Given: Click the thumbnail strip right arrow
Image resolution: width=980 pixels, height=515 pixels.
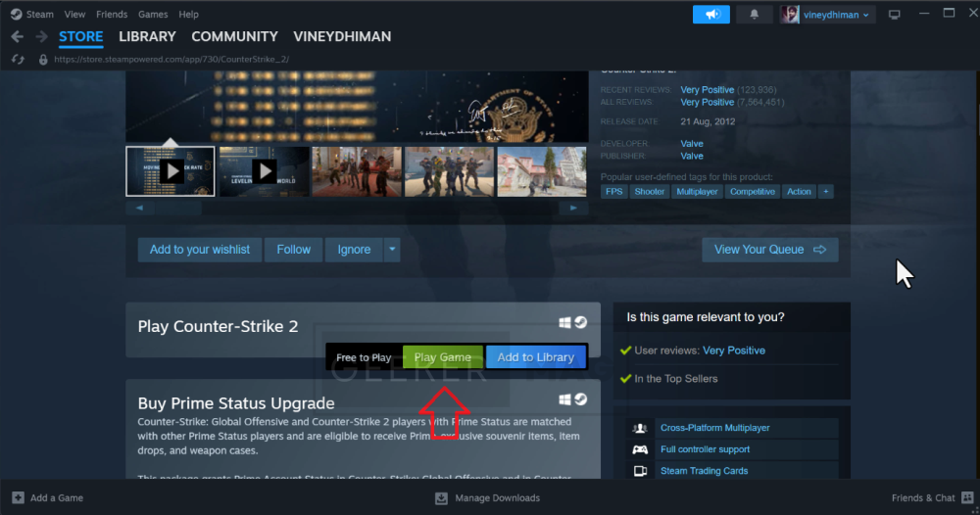Looking at the screenshot, I should click(573, 208).
